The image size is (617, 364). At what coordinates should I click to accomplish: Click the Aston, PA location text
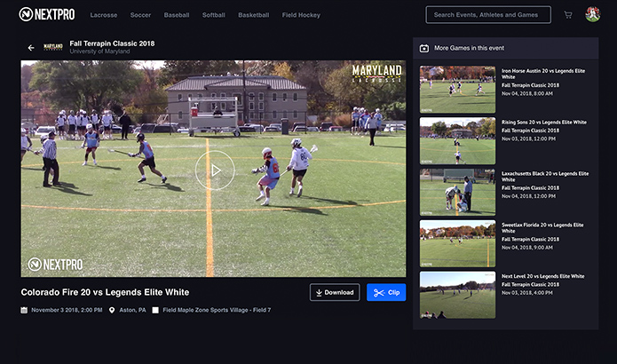tap(132, 310)
